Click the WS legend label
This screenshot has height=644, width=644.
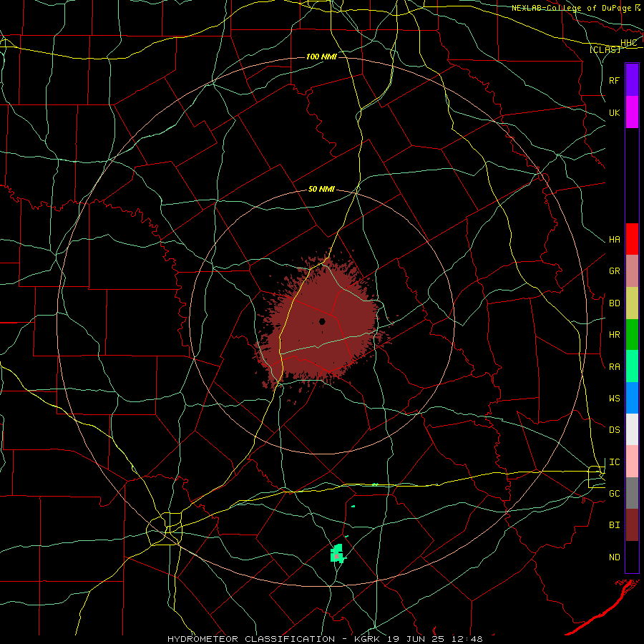pyautogui.click(x=614, y=399)
